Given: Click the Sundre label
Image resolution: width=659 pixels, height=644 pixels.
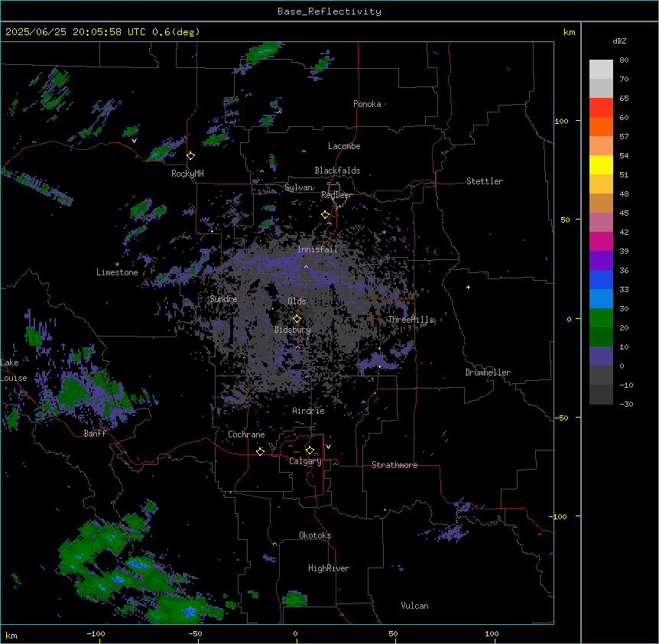Looking at the screenshot, I should pyautogui.click(x=223, y=299).
